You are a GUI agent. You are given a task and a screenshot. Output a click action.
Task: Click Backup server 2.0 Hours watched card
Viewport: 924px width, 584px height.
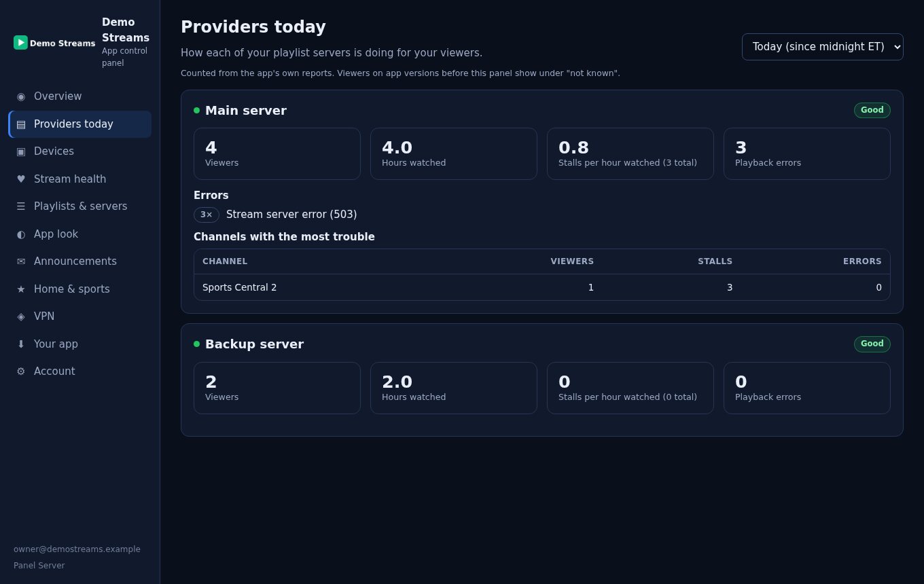click(454, 388)
